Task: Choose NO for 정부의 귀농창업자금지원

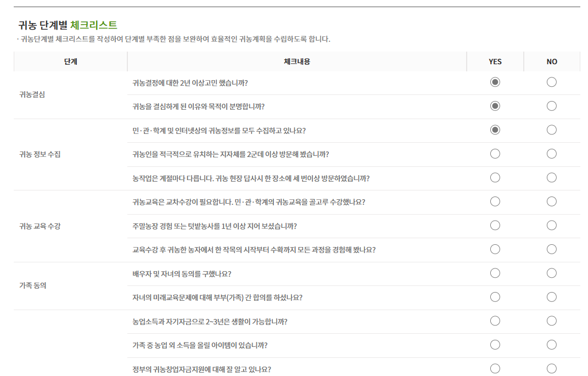Action: (552, 369)
